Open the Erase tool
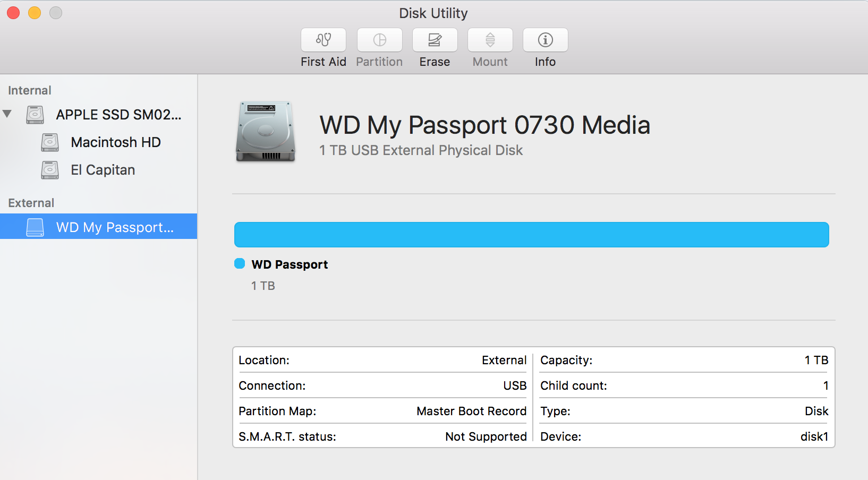Image resolution: width=868 pixels, height=480 pixels. pyautogui.click(x=435, y=40)
